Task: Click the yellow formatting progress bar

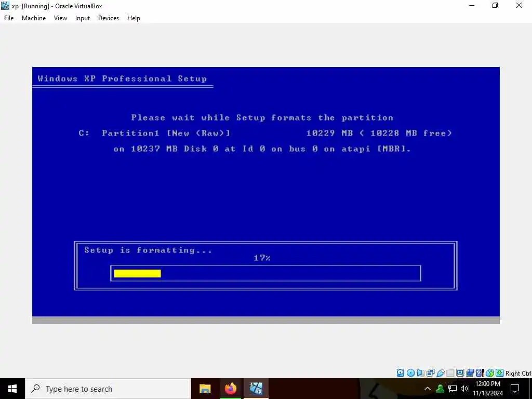Action: point(137,273)
